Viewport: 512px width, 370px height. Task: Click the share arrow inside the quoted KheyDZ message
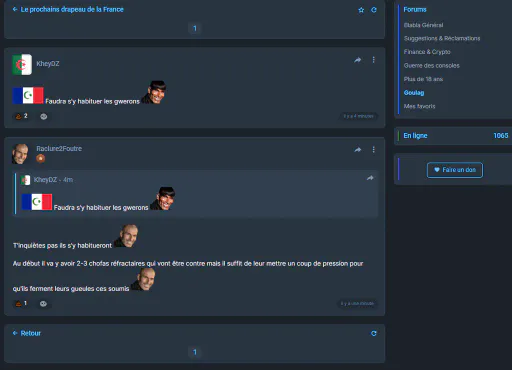click(x=370, y=178)
